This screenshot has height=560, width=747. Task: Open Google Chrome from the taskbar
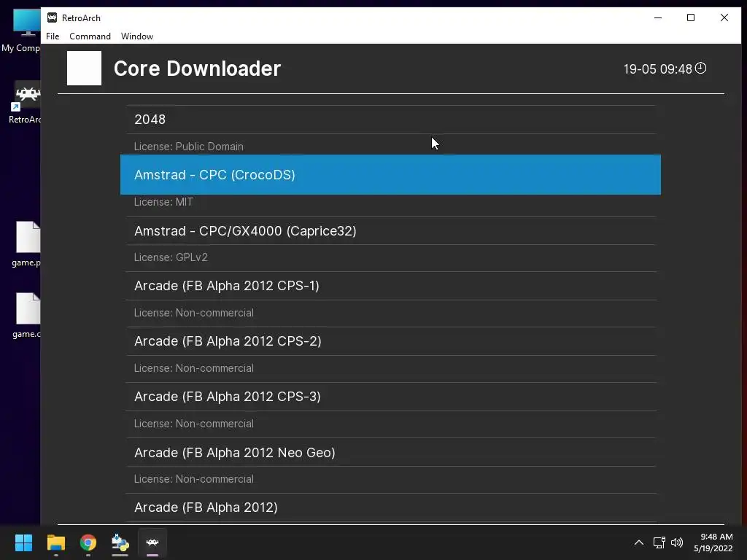(x=88, y=542)
